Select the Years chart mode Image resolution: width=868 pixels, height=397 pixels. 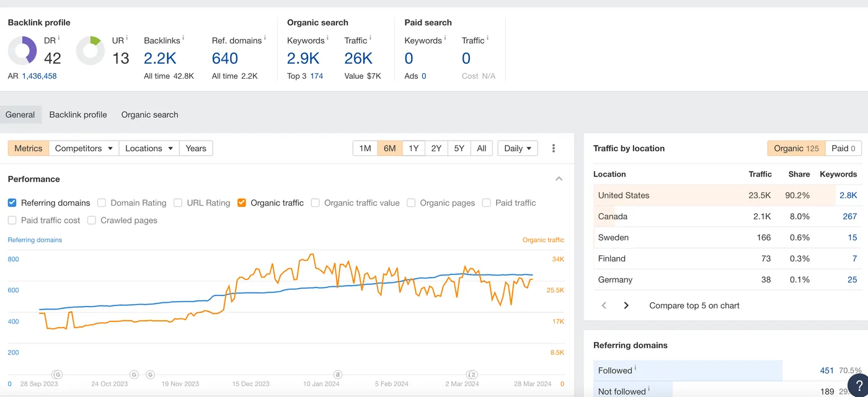pyautogui.click(x=196, y=149)
